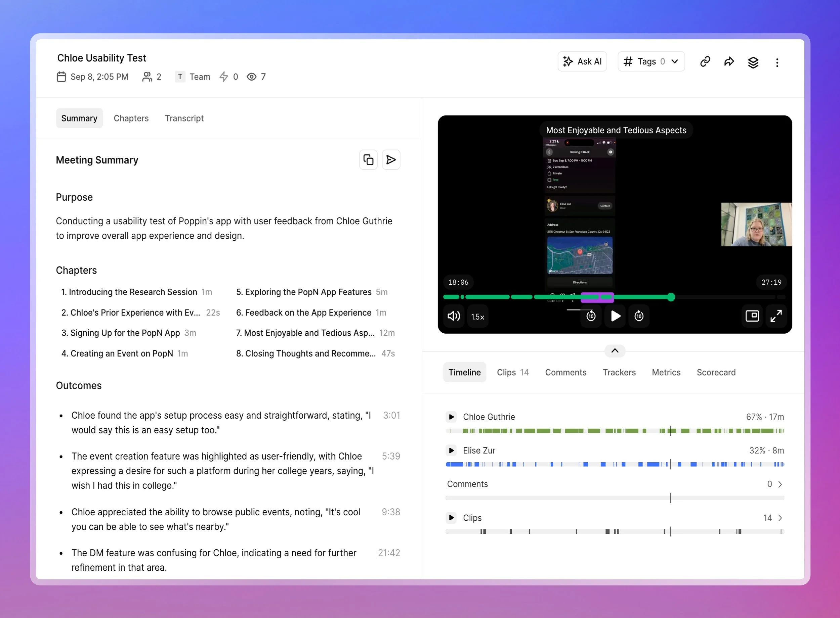Screen dimensions: 840x618
Task: Copy the meeting summary using the copy icon
Action: tap(368, 160)
